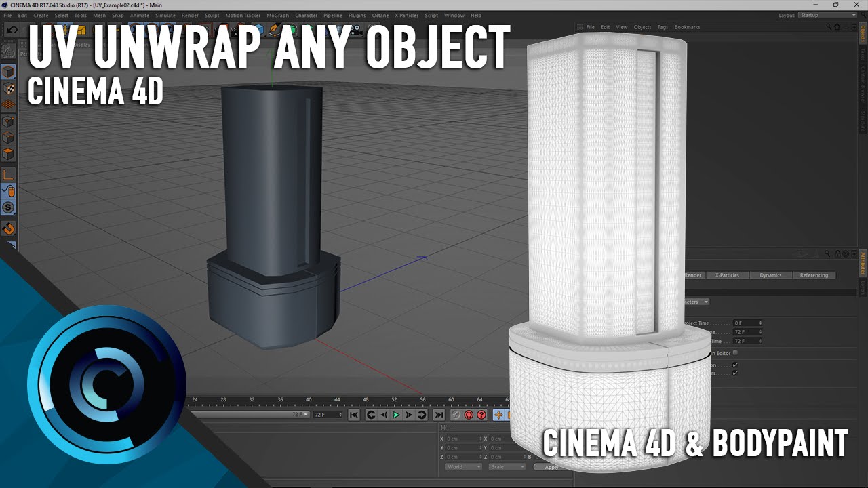Open the World coordinate system dropdown
Image resolution: width=868 pixels, height=488 pixels.
pyautogui.click(x=463, y=467)
